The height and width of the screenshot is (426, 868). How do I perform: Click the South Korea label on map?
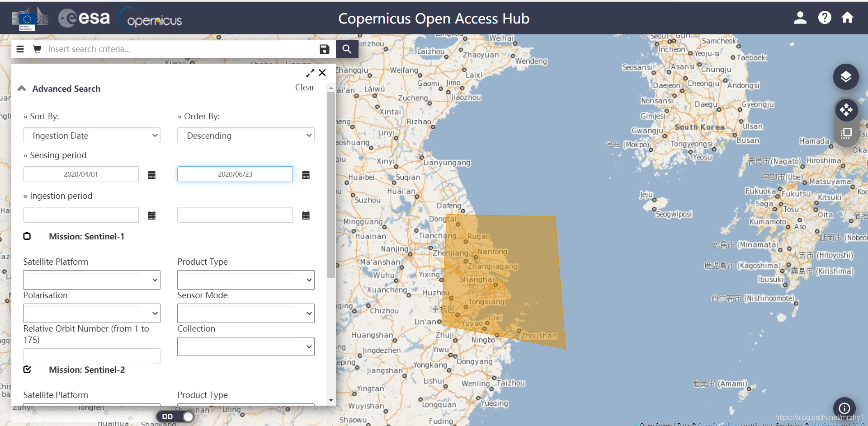pyautogui.click(x=699, y=127)
